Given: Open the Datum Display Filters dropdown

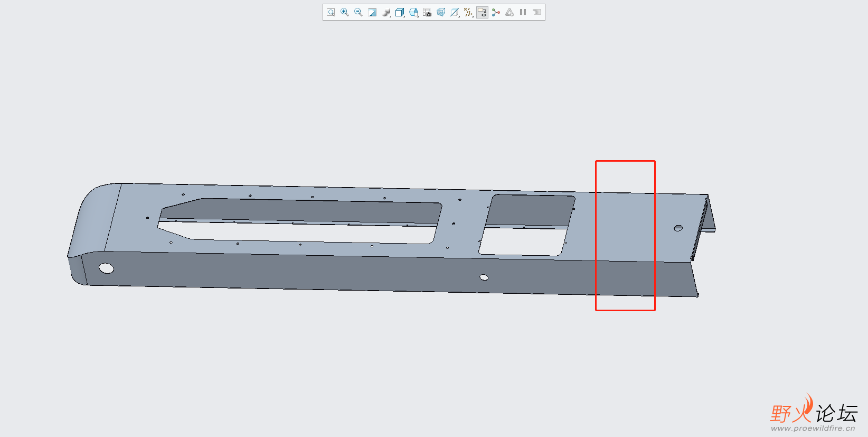Looking at the screenshot, I should point(468,12).
